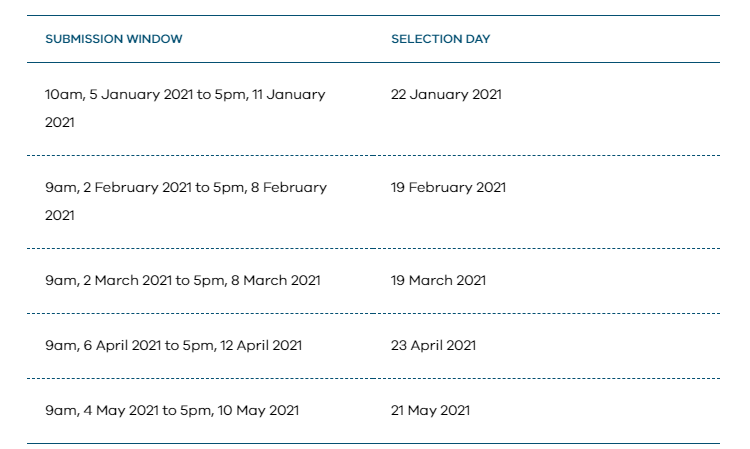Click the SELECTION DAY column header

click(x=440, y=39)
